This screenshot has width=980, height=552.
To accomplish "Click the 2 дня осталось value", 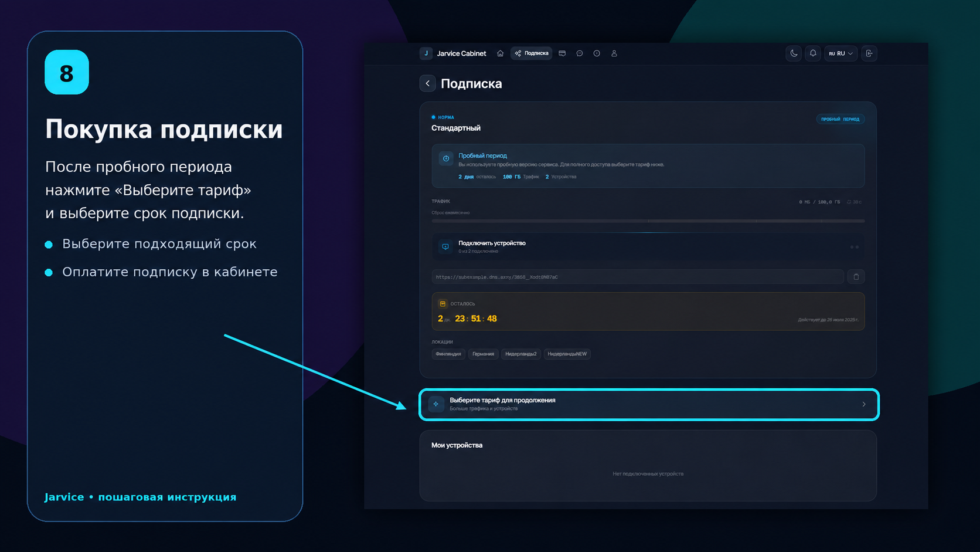I will pyautogui.click(x=477, y=177).
